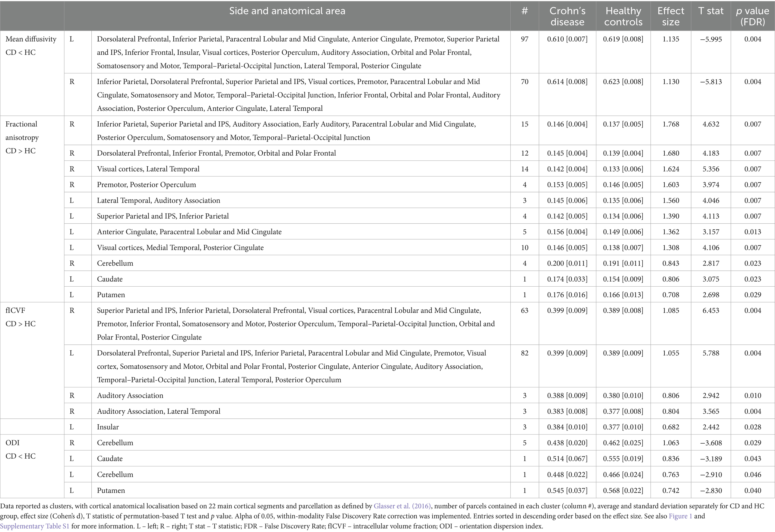The image size is (775, 532).
Task: Click the effect size value 0.763
Action: [x=671, y=475]
